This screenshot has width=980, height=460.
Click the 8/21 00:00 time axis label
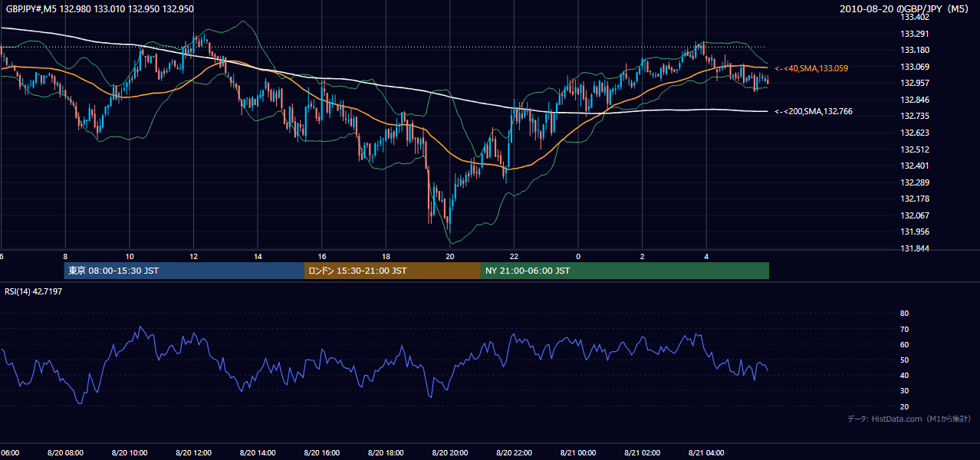point(577,452)
